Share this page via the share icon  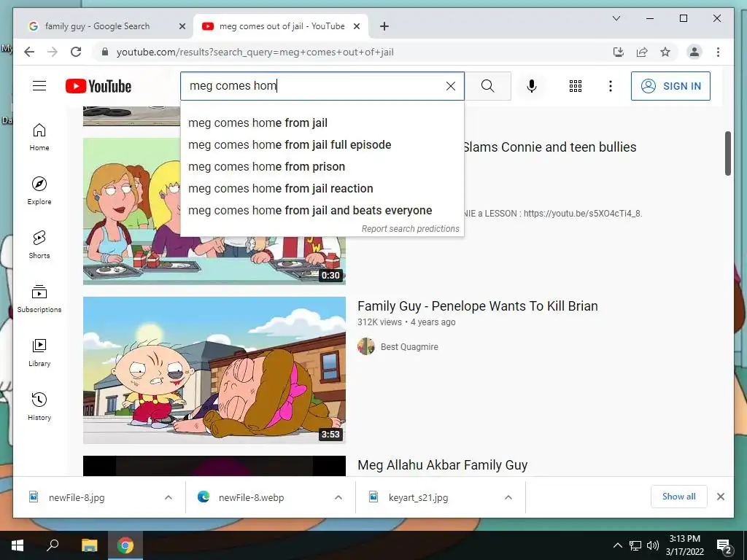coord(642,52)
